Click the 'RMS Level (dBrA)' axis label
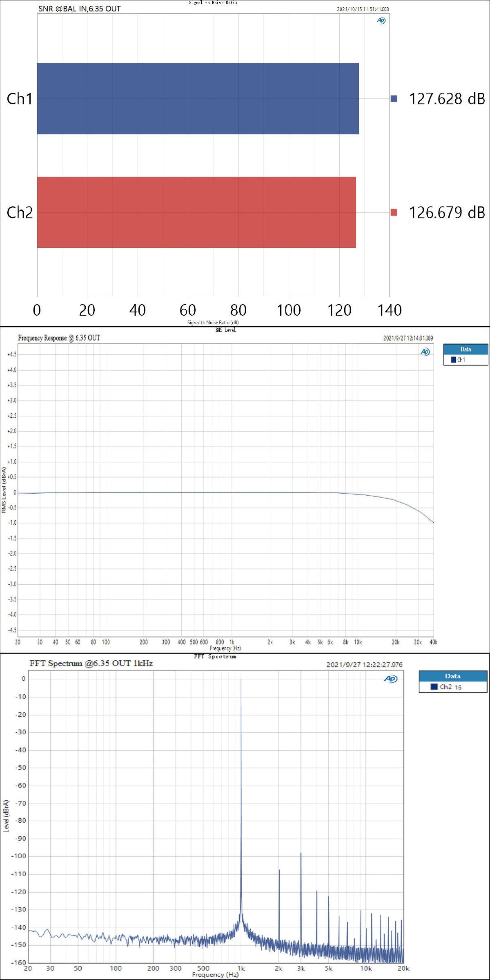490x980 pixels. pos(4,490)
